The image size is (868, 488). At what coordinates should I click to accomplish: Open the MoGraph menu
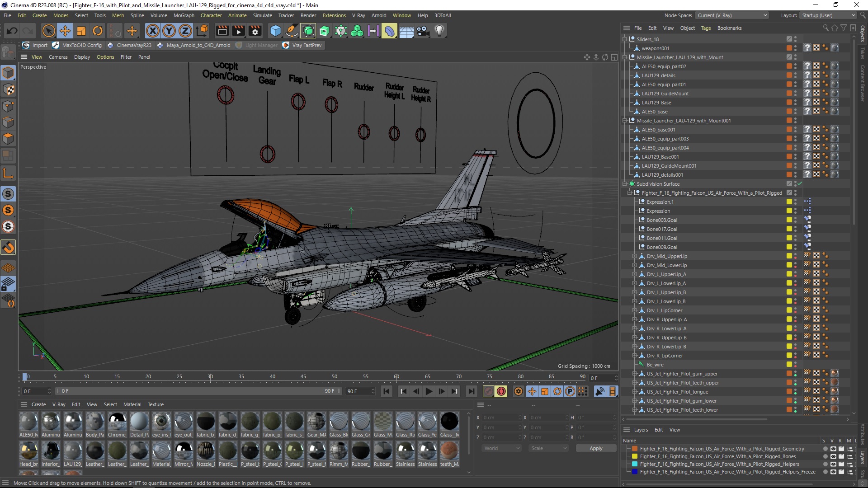tap(184, 15)
